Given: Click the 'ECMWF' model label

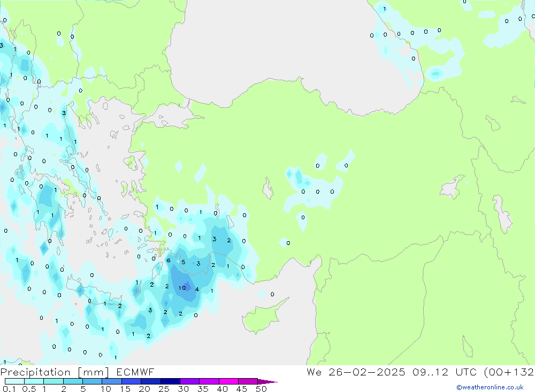Looking at the screenshot, I should pyautogui.click(x=135, y=372).
